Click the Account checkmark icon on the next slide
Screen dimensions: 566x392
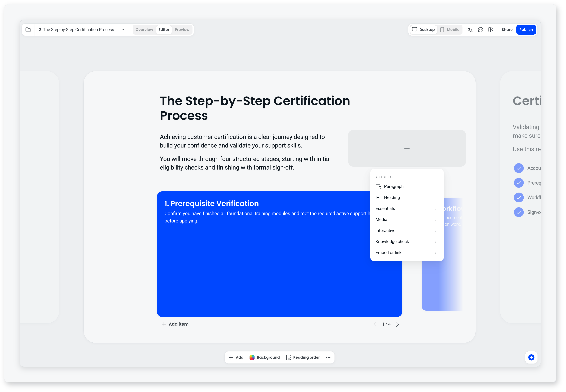pos(519,168)
